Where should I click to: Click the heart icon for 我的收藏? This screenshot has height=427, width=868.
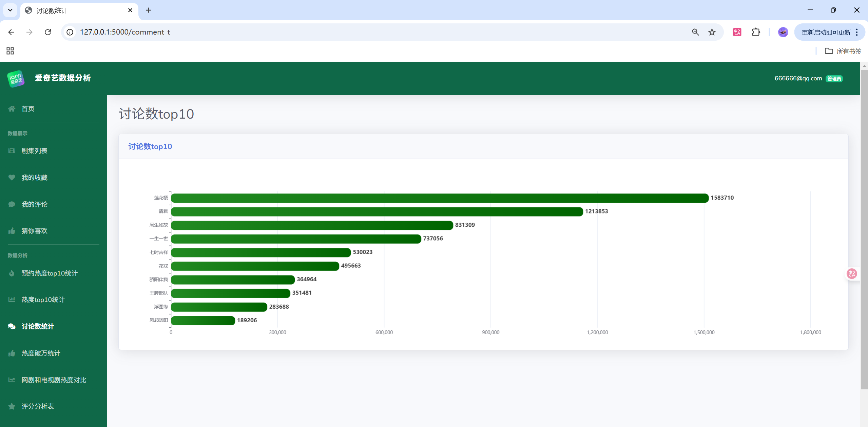12,178
